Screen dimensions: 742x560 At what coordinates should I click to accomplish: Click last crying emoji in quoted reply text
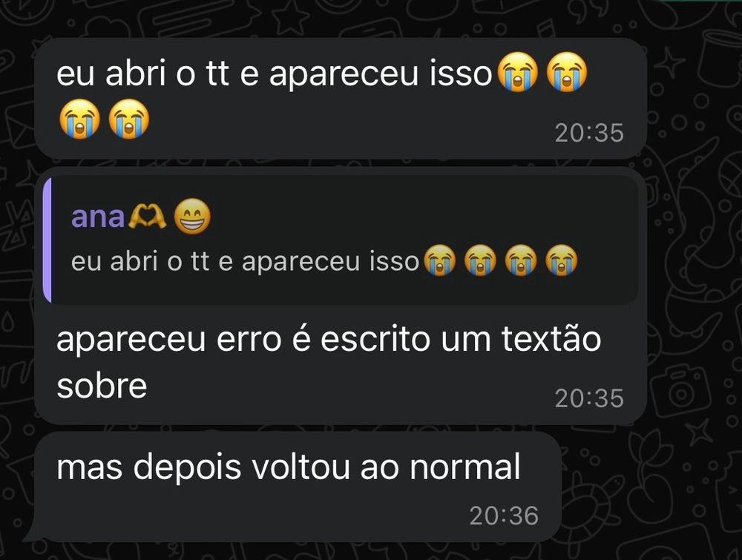pos(562,260)
